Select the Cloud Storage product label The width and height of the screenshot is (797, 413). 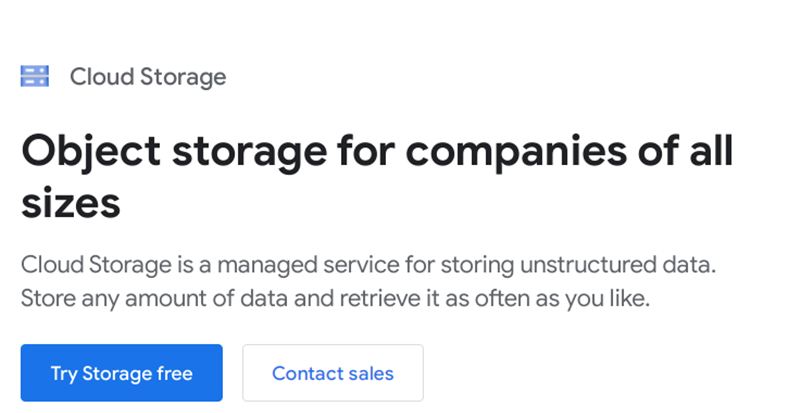[x=147, y=76]
